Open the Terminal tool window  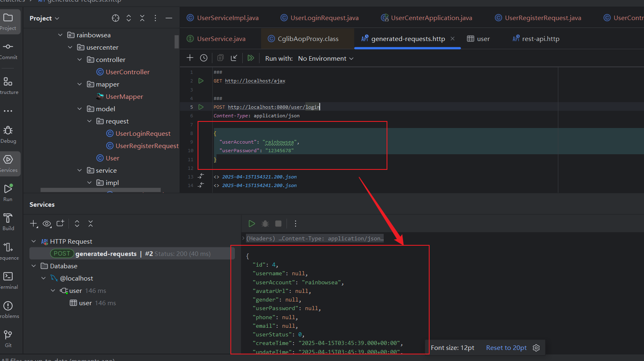click(x=8, y=280)
